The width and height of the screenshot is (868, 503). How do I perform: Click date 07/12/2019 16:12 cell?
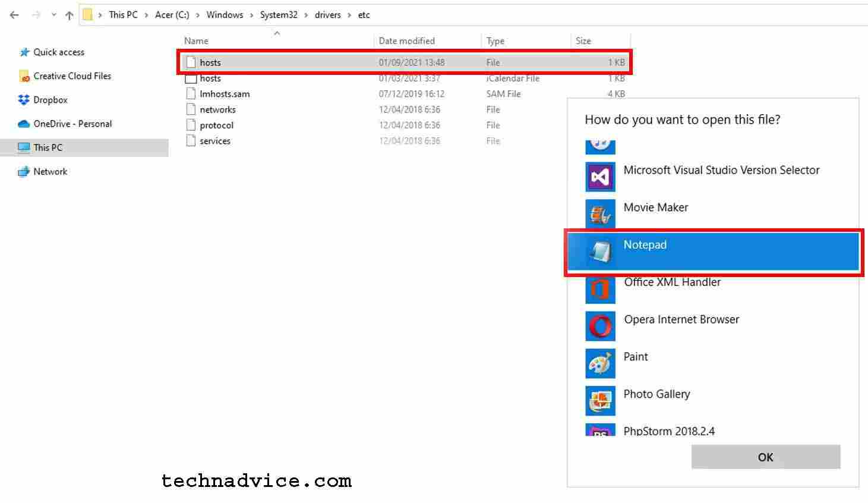pyautogui.click(x=411, y=94)
